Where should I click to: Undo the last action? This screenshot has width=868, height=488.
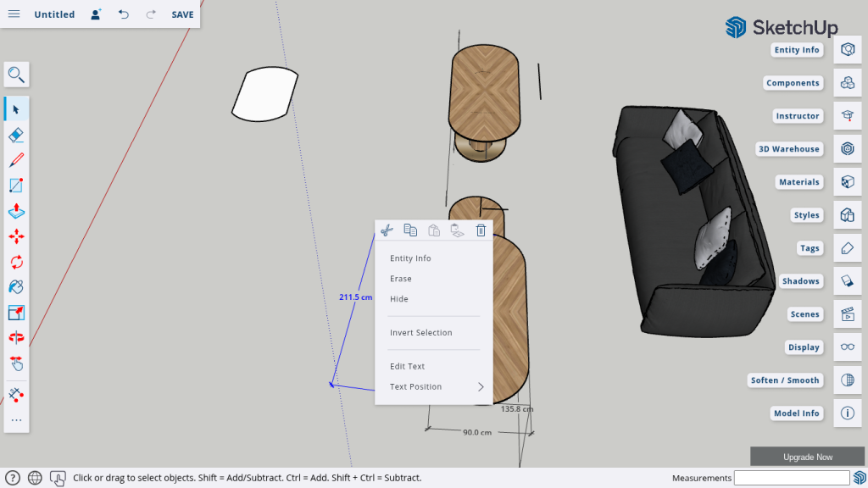coord(124,14)
